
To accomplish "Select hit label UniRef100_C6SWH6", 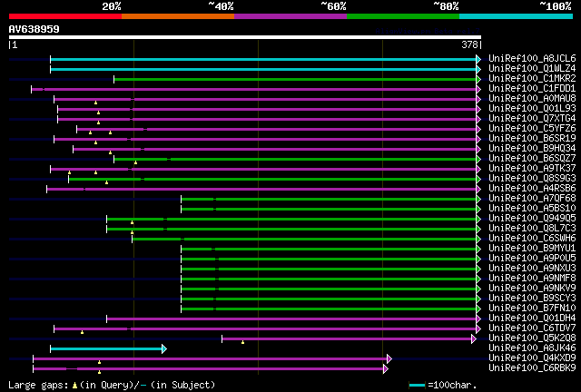I will tap(532, 238).
